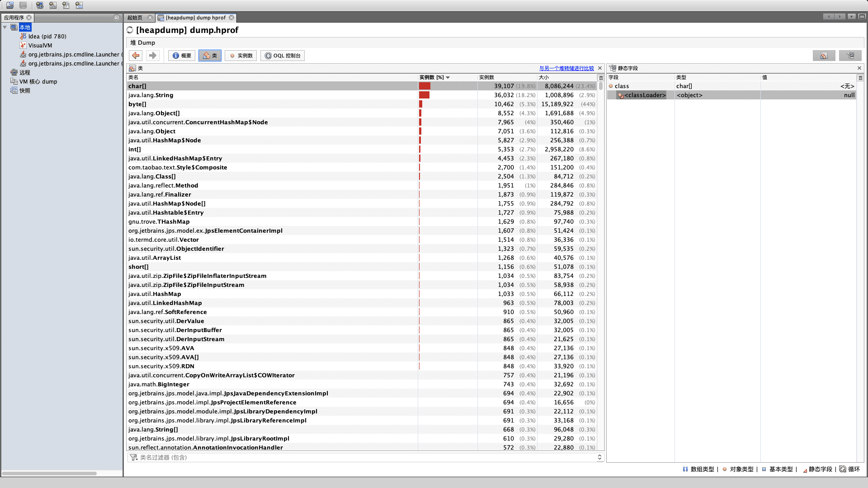The height and width of the screenshot is (488, 868).
Task: Open column chooser above class table scrollbar
Action: (601, 78)
